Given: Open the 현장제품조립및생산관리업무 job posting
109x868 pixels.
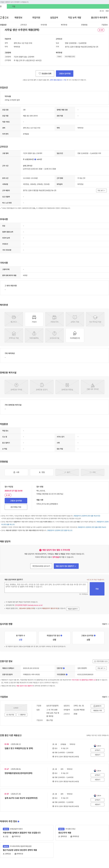Looking at the screenshot, I should tap(18, 773).
